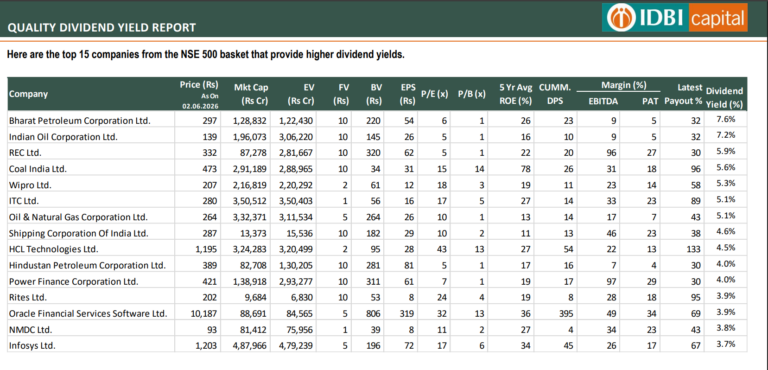Click the 15,536 EV value
Viewport: 768px width, 370px height.
coord(300,233)
